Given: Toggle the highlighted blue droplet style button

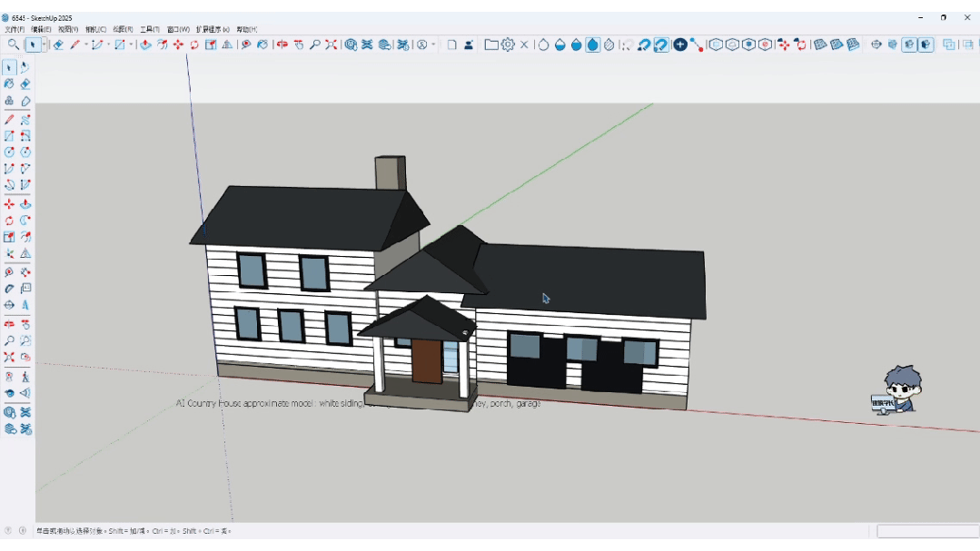Looking at the screenshot, I should click(592, 45).
